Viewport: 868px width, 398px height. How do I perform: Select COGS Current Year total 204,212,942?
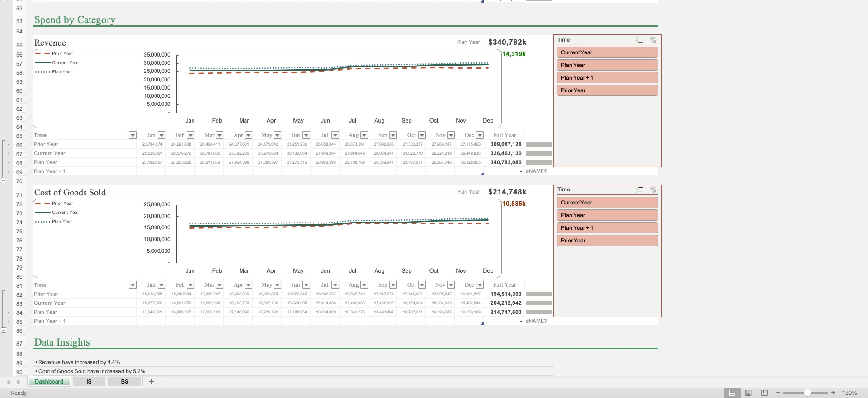(506, 303)
